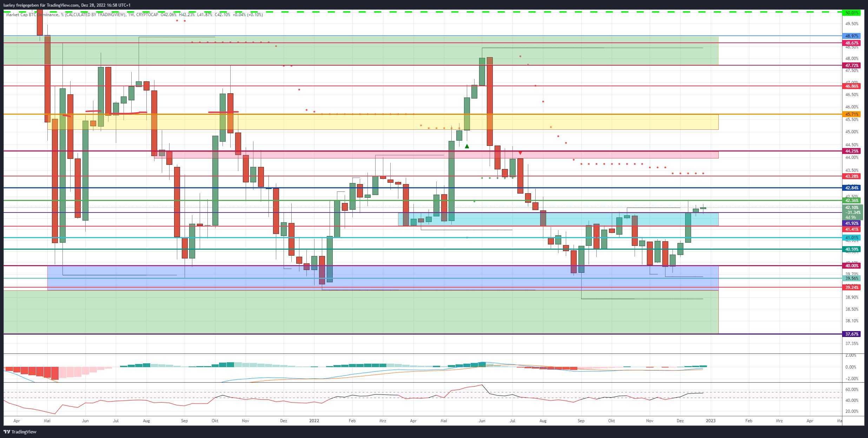Viewport: 868px width, 438px height.
Task: Click the current price 42.10% label
Action: point(852,208)
